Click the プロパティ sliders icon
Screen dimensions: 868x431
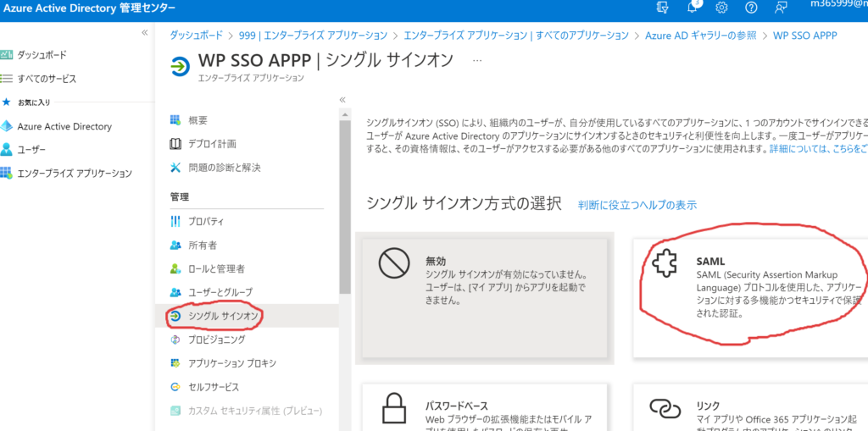175,221
